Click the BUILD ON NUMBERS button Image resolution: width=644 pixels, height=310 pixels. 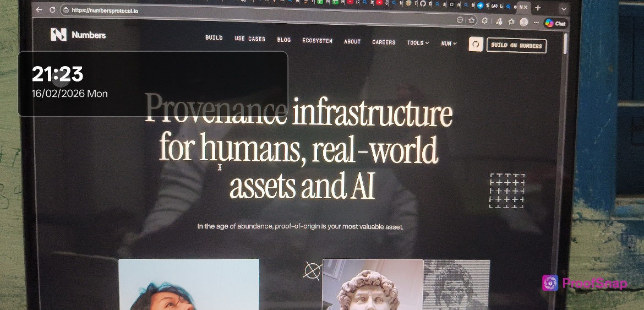[516, 46]
